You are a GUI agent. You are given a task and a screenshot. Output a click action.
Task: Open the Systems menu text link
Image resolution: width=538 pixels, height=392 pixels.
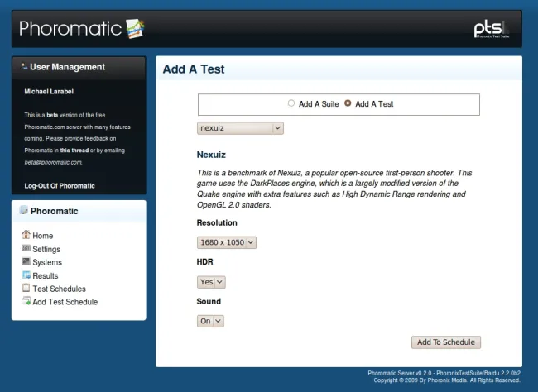point(47,262)
